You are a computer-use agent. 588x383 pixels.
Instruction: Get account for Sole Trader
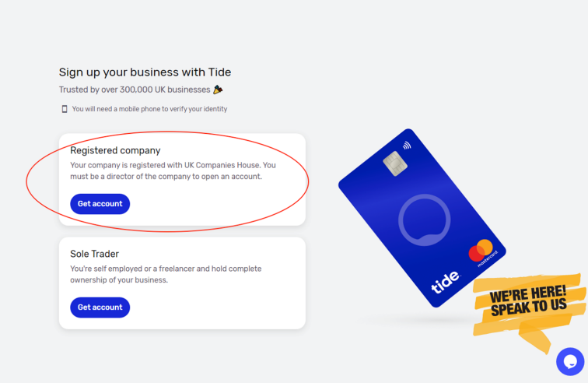100,307
